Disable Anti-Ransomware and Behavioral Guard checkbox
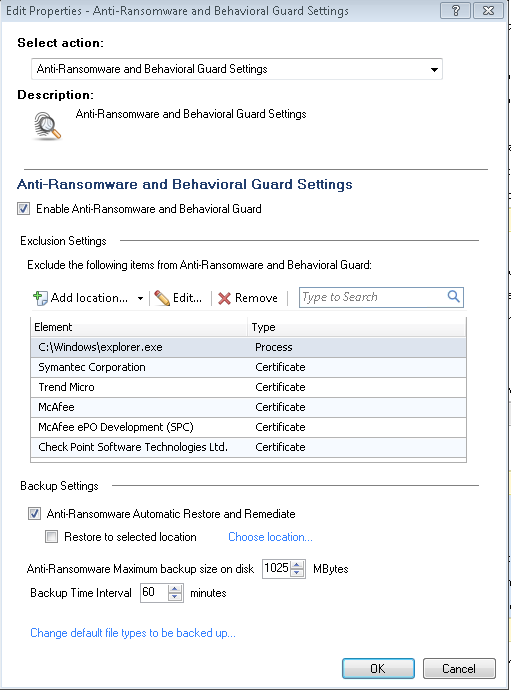The height and width of the screenshot is (690, 511). coord(24,209)
